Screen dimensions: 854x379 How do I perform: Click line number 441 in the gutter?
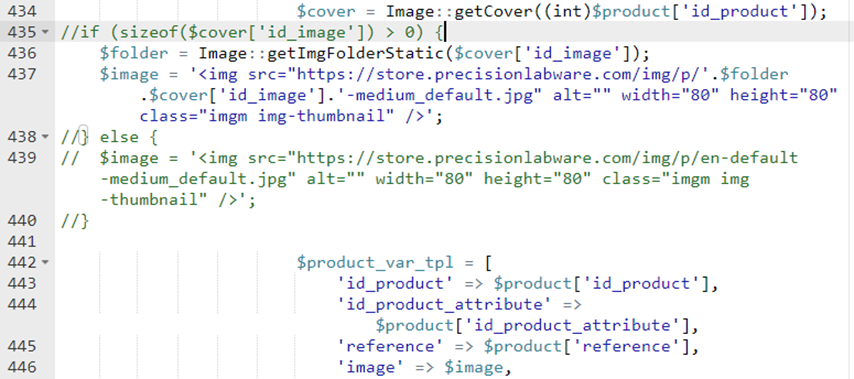tap(22, 242)
